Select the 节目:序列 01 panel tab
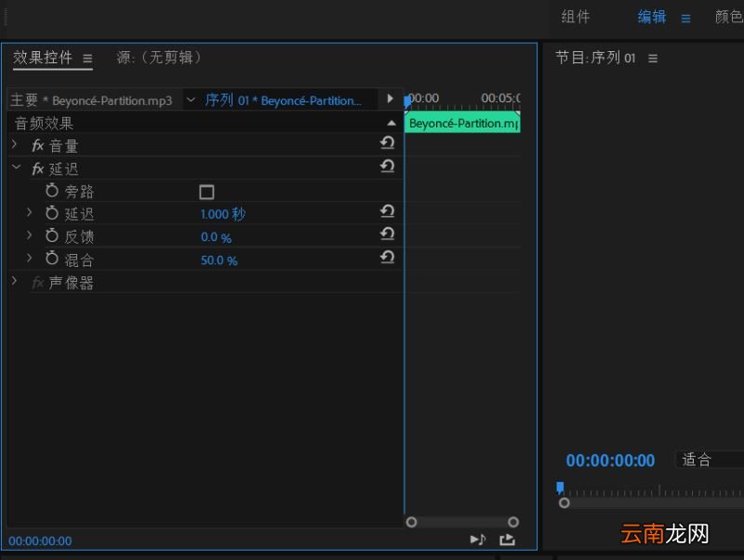744x560 pixels. [595, 58]
